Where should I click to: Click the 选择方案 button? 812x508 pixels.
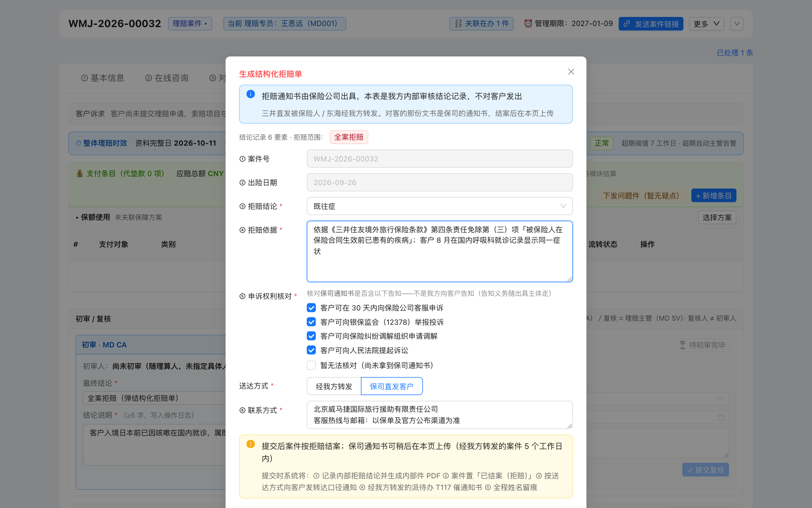point(717,217)
